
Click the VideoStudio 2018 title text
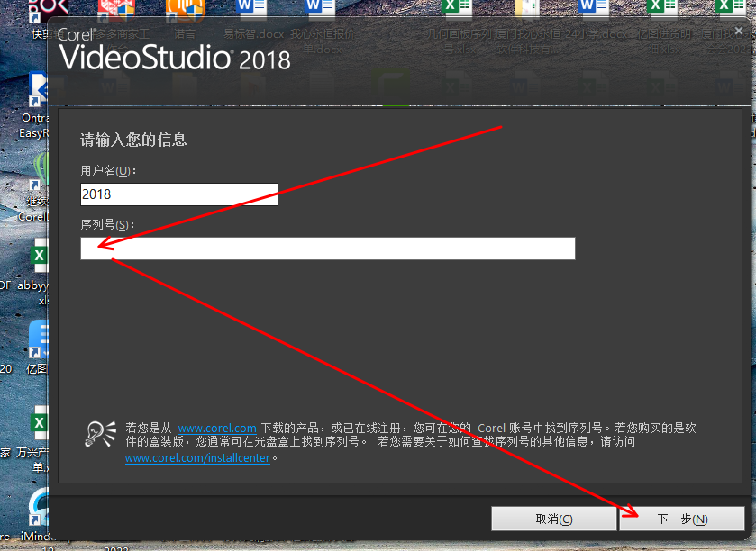click(175, 58)
